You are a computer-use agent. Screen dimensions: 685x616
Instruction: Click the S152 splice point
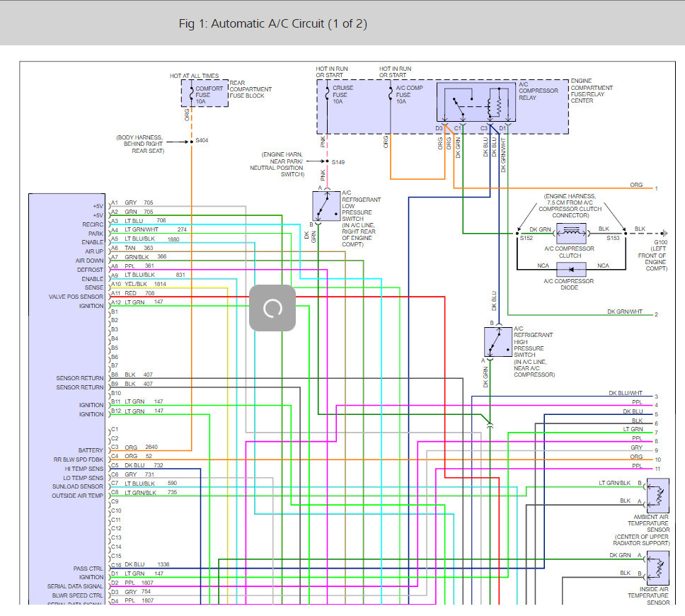518,234
